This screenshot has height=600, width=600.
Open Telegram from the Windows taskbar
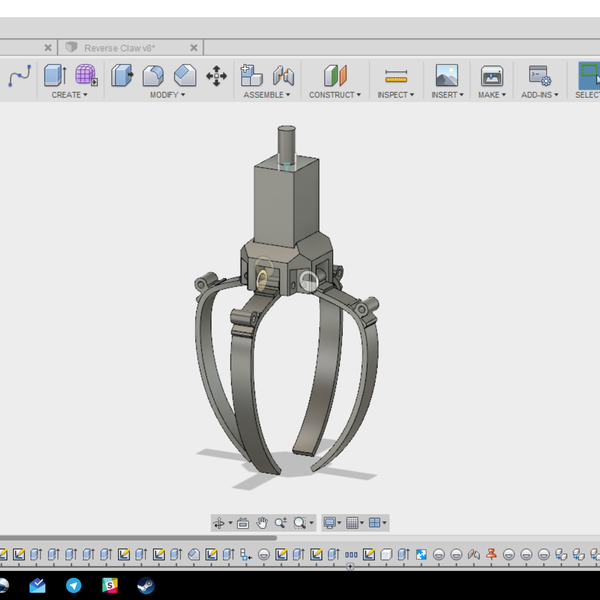(73, 586)
